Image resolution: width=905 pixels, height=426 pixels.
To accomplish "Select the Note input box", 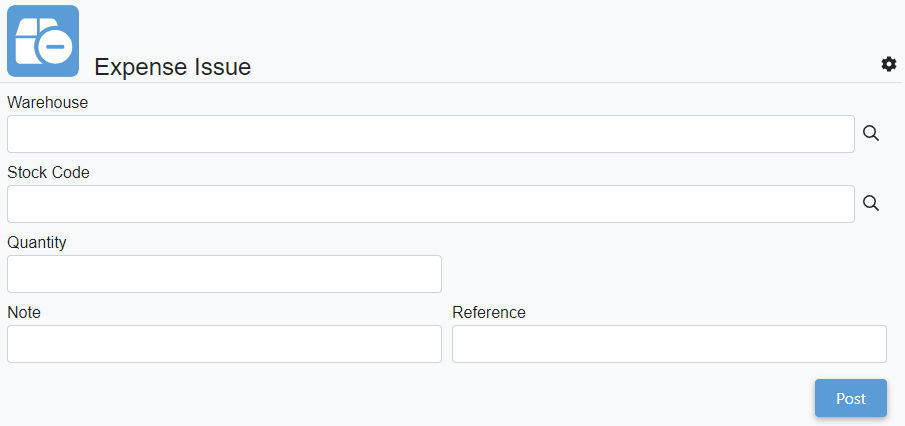I will 224,344.
